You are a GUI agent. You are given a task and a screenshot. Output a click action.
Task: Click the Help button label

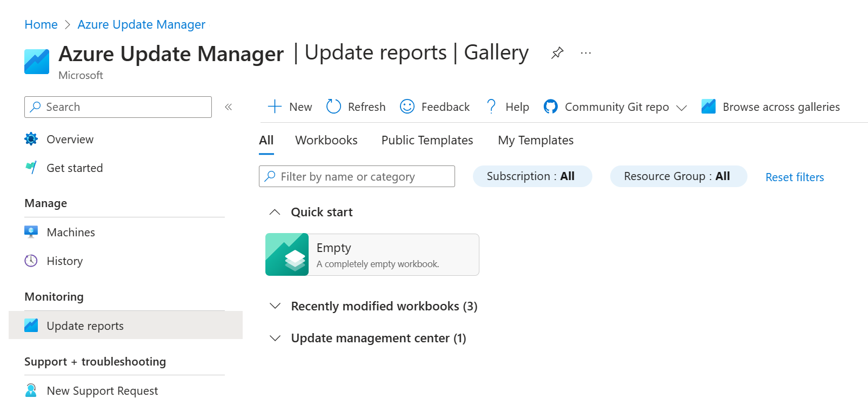coord(517,107)
